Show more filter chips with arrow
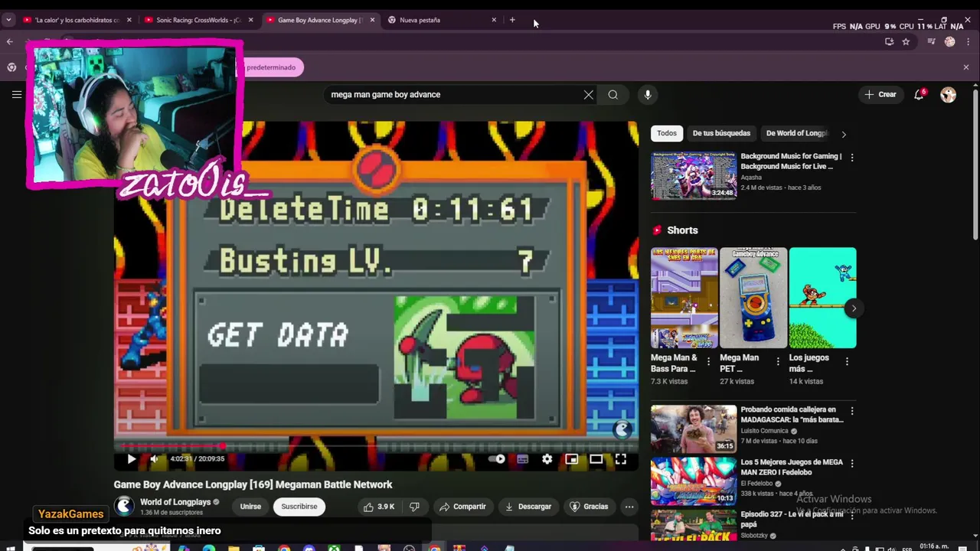This screenshot has height=551, width=980. coord(844,134)
